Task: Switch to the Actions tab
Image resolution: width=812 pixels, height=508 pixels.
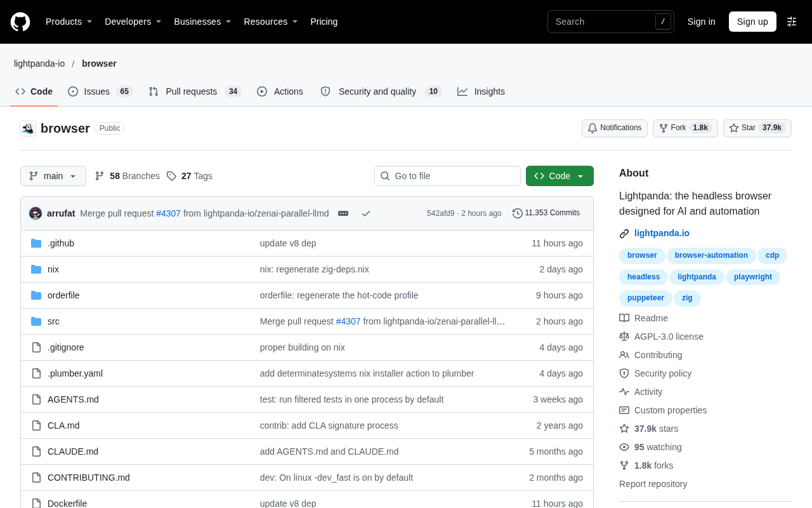Action: click(x=280, y=91)
